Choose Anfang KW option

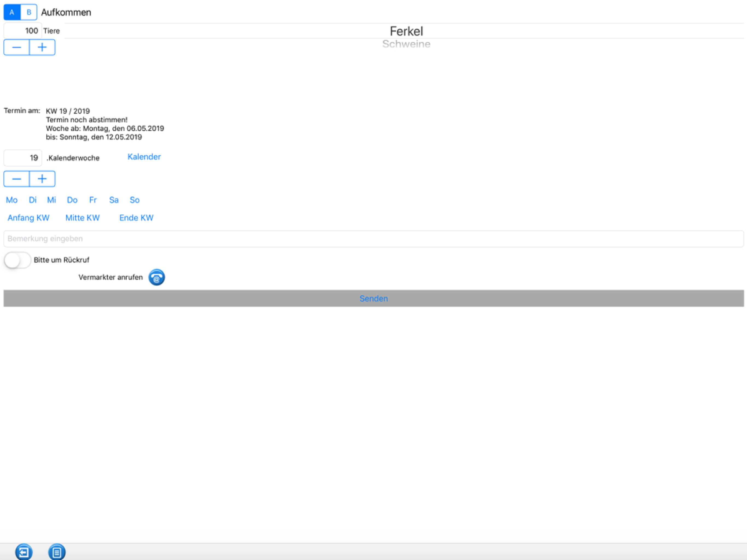point(28,218)
